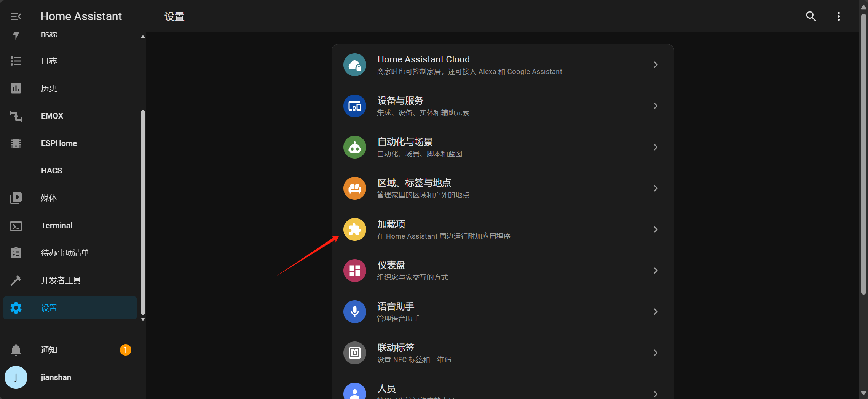The image size is (868, 399).
Task: Click the Home Assistant Cloud icon
Action: tap(355, 65)
